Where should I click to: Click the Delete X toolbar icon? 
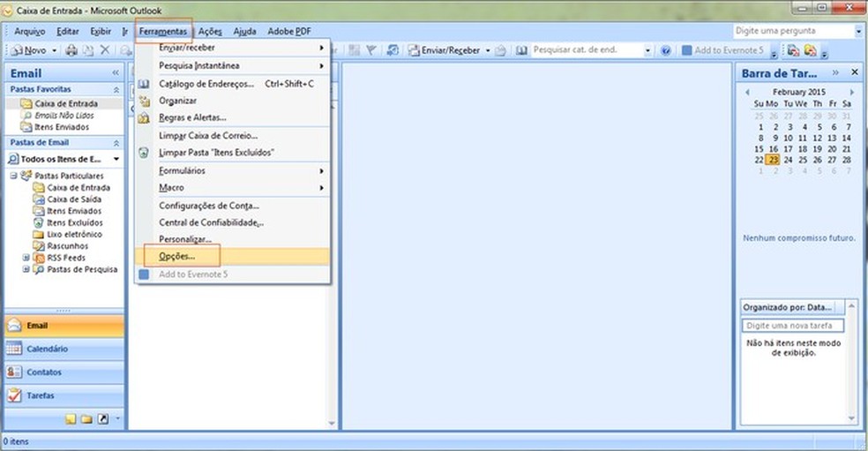pos(105,50)
